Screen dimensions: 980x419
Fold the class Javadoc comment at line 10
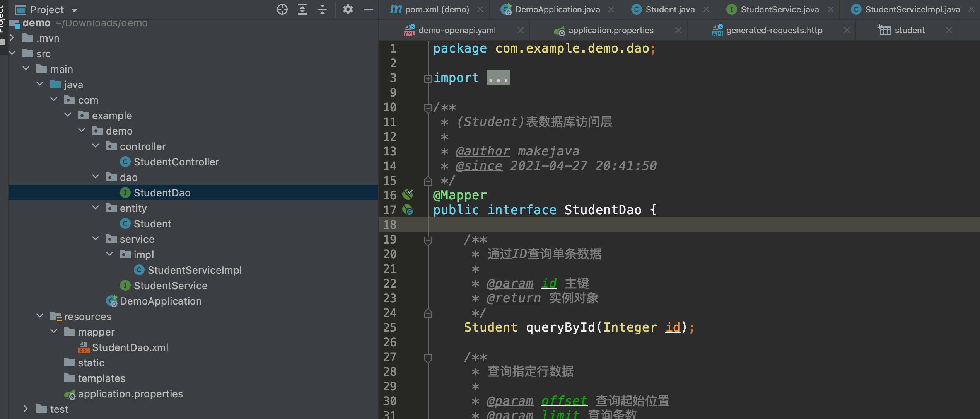point(428,108)
